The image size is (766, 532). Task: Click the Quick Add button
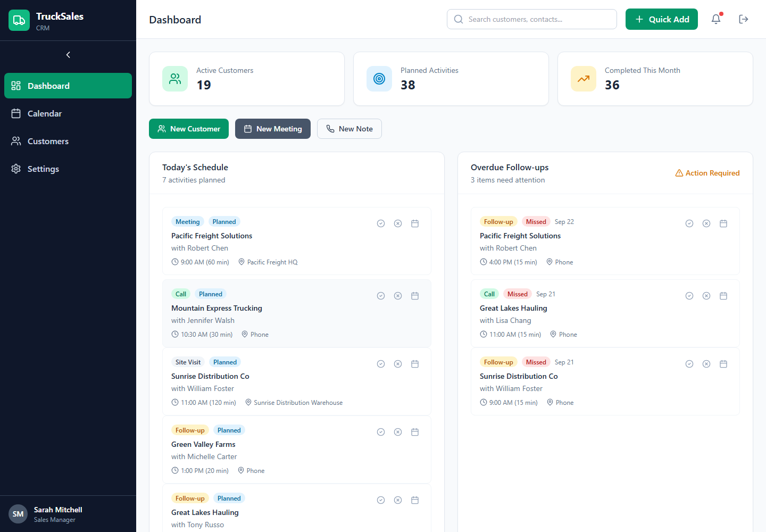(662, 19)
